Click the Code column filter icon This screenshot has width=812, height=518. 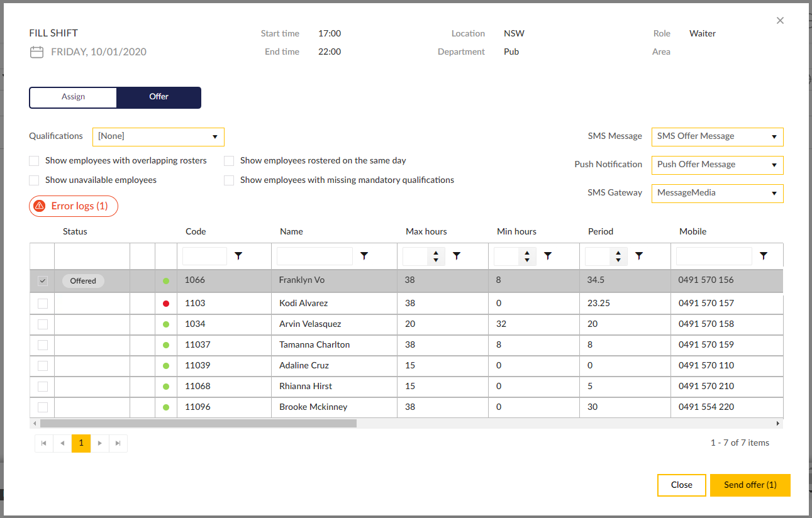238,256
